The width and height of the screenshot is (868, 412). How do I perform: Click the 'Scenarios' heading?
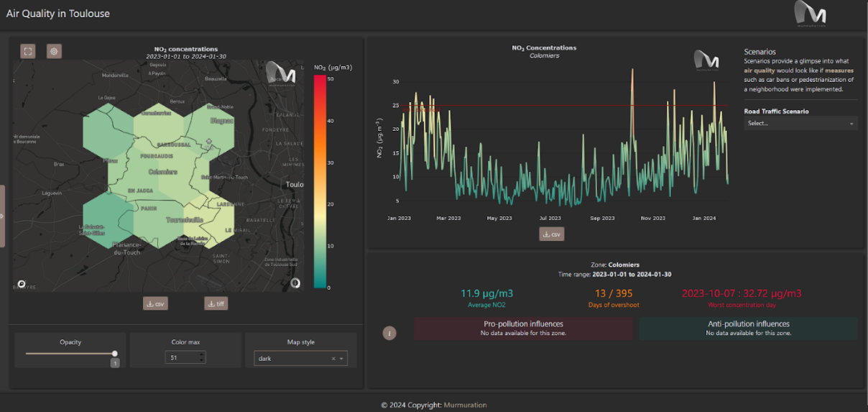coord(759,52)
